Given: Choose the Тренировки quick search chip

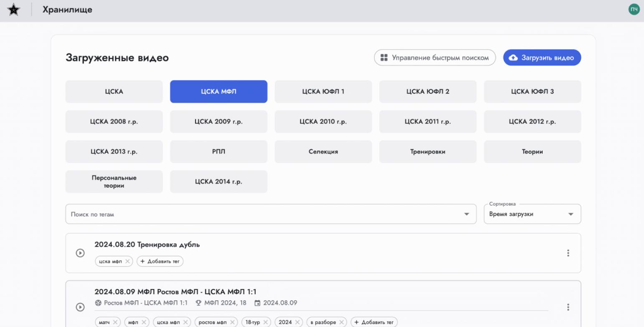Looking at the screenshot, I should click(x=428, y=151).
